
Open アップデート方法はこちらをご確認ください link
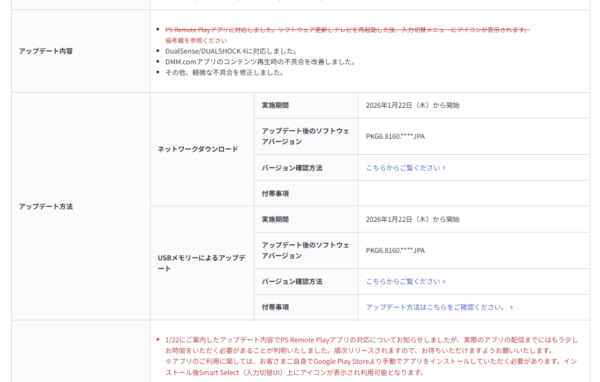coord(439,307)
